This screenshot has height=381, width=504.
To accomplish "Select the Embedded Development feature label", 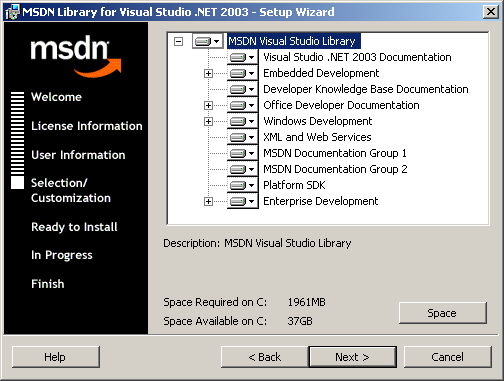I will (x=321, y=73).
